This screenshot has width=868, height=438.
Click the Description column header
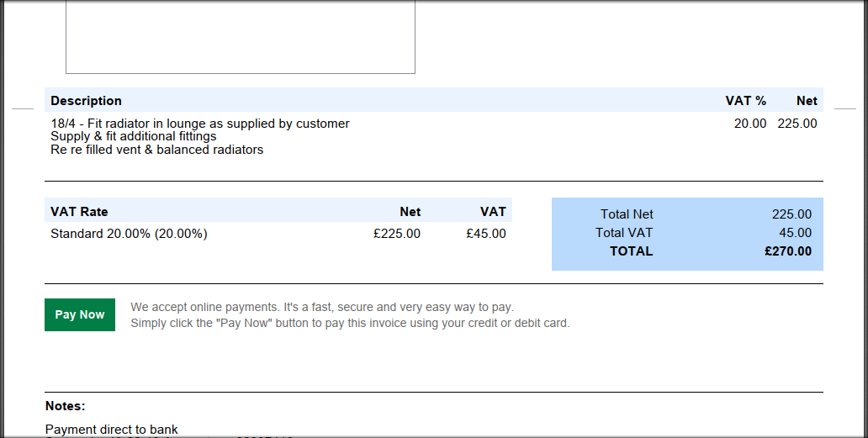[x=86, y=101]
